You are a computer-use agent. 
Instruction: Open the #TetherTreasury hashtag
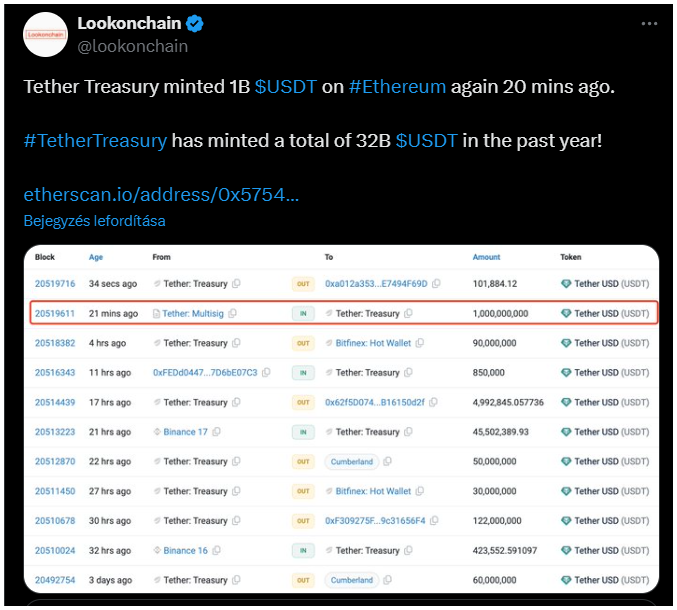[95, 140]
